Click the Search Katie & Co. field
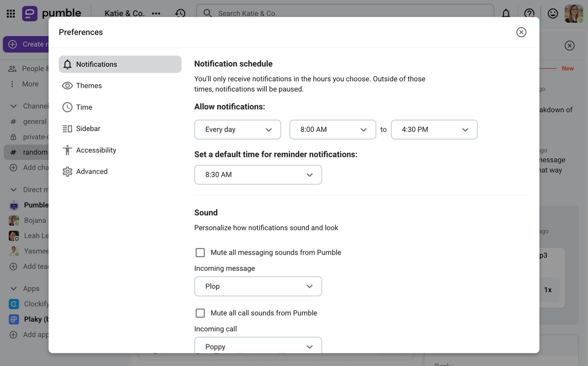 coord(345,13)
